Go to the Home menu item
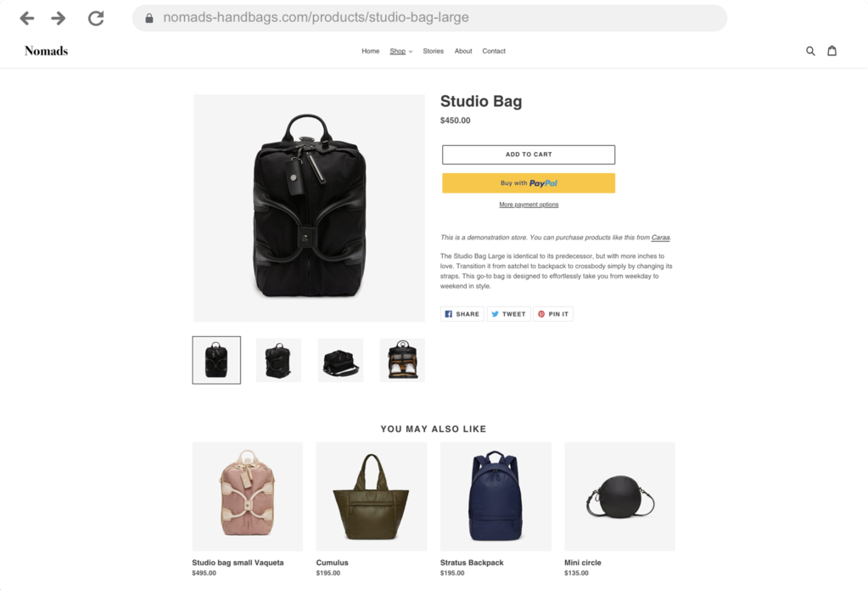The height and width of the screenshot is (590, 868). [x=370, y=51]
